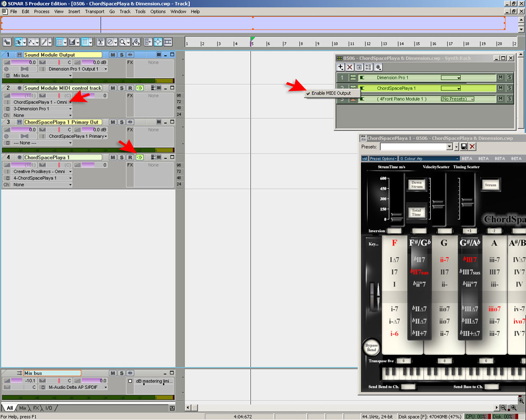Screen dimensions: 526x420
Task: Mute Dimension Pro 1 in Synth Rack
Action: point(501,77)
